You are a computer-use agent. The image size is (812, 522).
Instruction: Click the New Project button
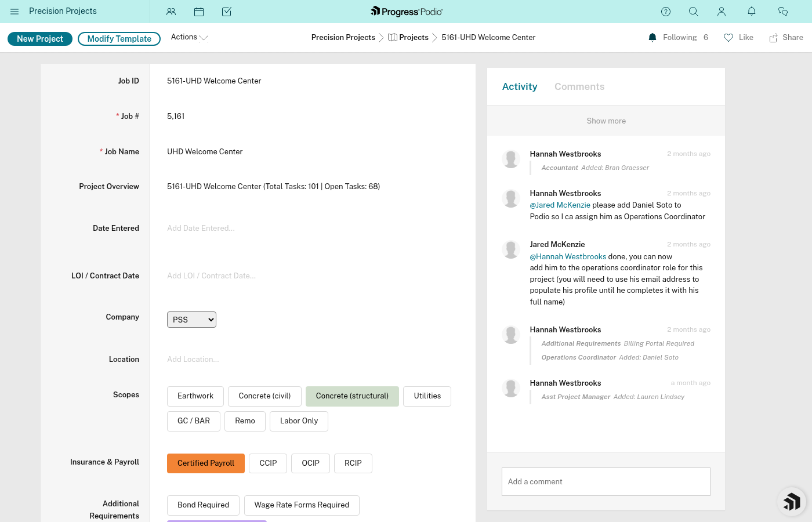[39, 38]
